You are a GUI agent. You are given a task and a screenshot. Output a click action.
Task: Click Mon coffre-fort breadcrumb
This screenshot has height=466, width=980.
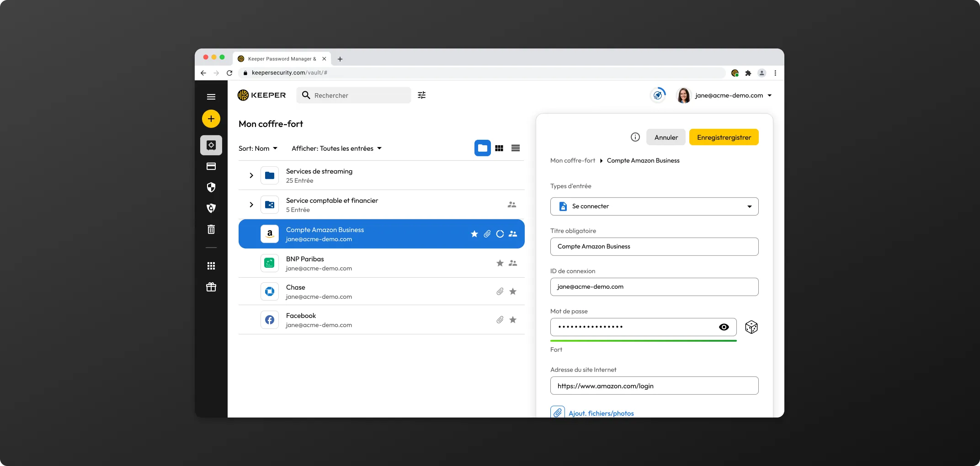[x=572, y=160]
